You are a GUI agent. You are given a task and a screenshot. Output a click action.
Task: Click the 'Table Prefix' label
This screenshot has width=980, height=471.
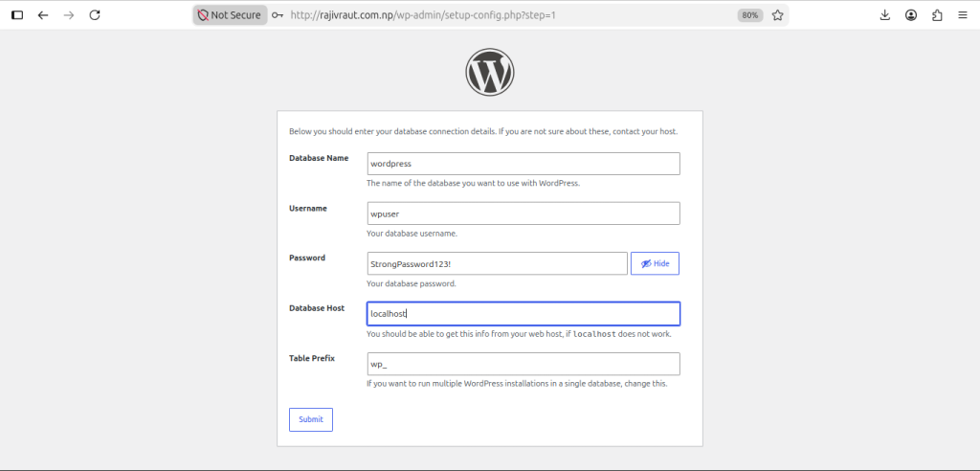312,358
